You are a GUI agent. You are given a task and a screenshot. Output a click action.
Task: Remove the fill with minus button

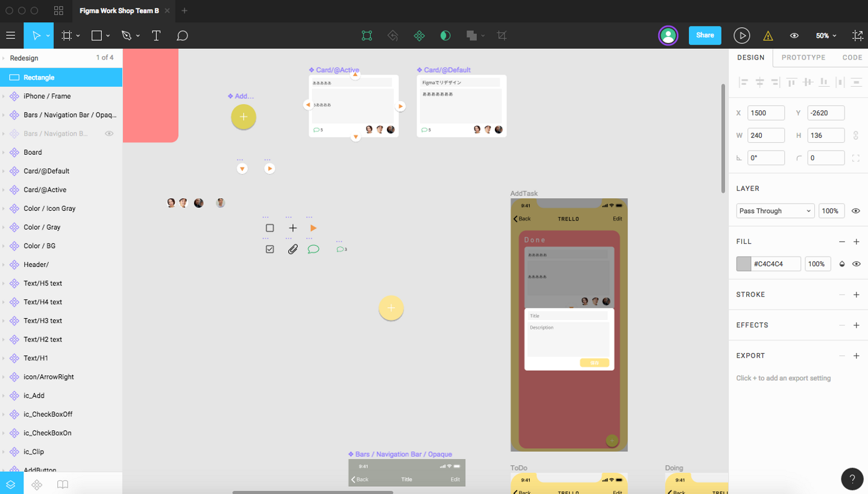842,242
